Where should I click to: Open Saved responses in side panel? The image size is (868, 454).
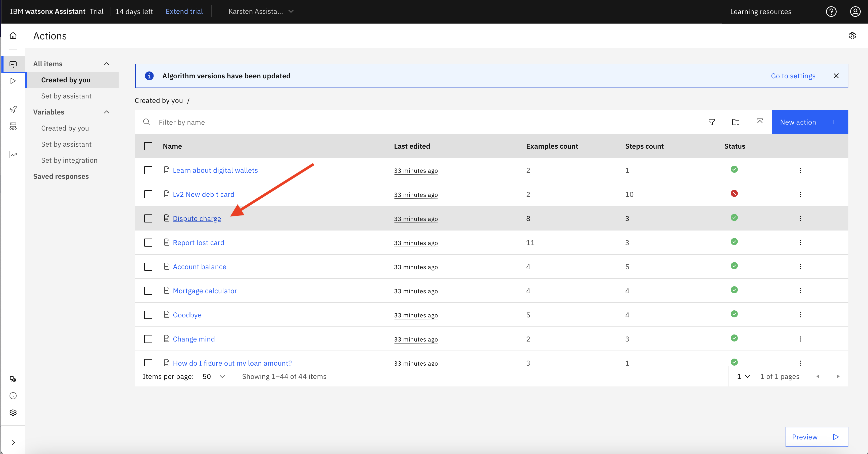coord(61,177)
